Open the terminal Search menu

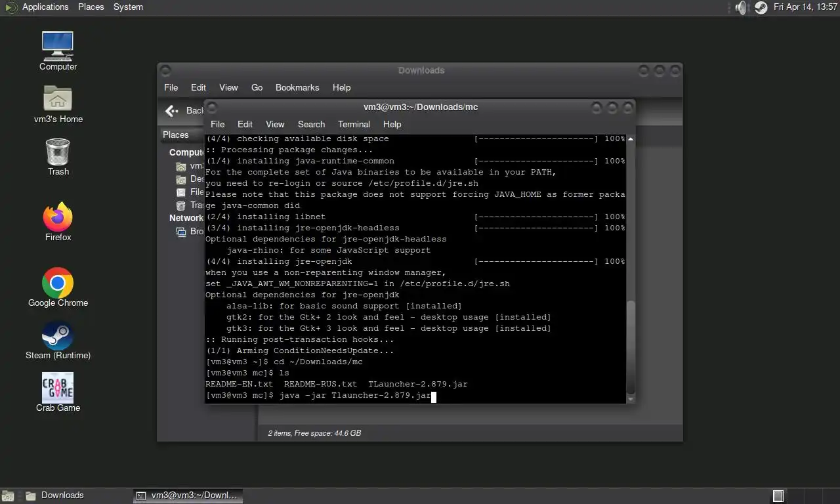pos(311,124)
